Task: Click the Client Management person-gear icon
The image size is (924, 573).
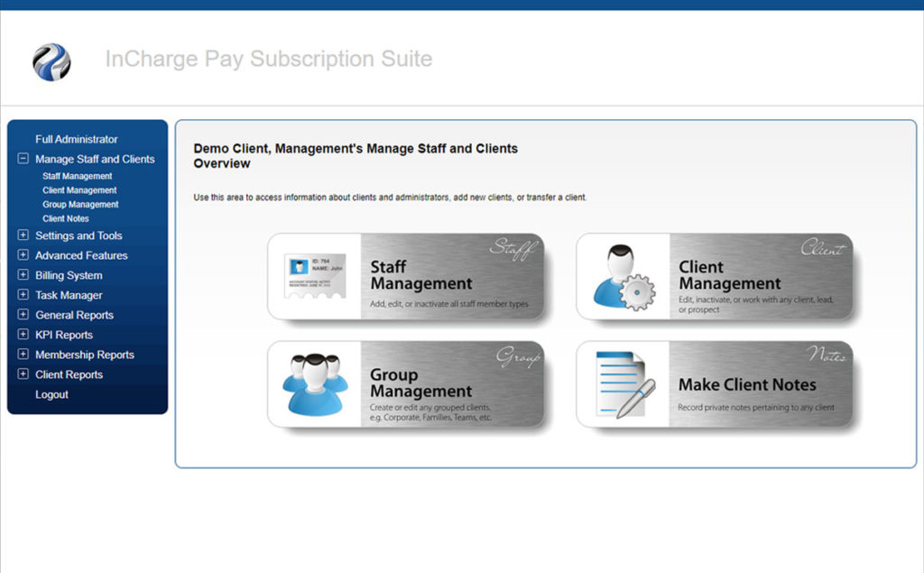Action: point(624,277)
